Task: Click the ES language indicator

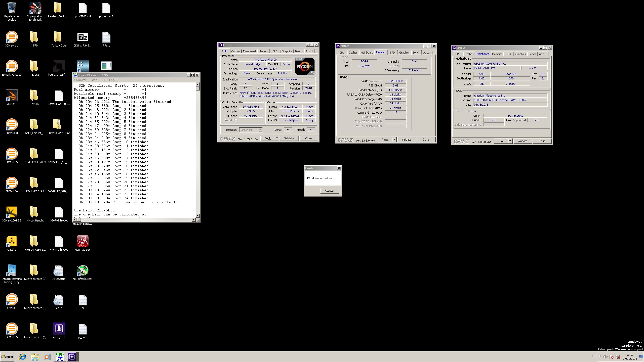Action: click(x=593, y=356)
